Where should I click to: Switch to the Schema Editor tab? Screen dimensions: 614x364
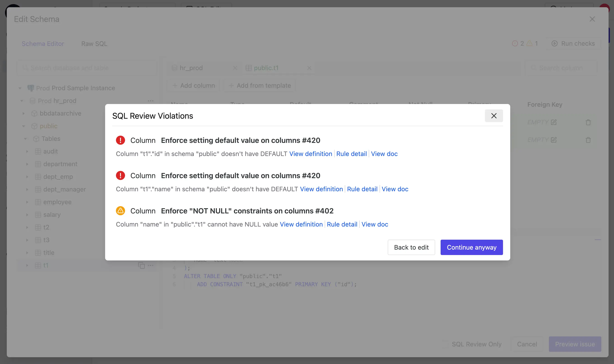click(x=43, y=44)
